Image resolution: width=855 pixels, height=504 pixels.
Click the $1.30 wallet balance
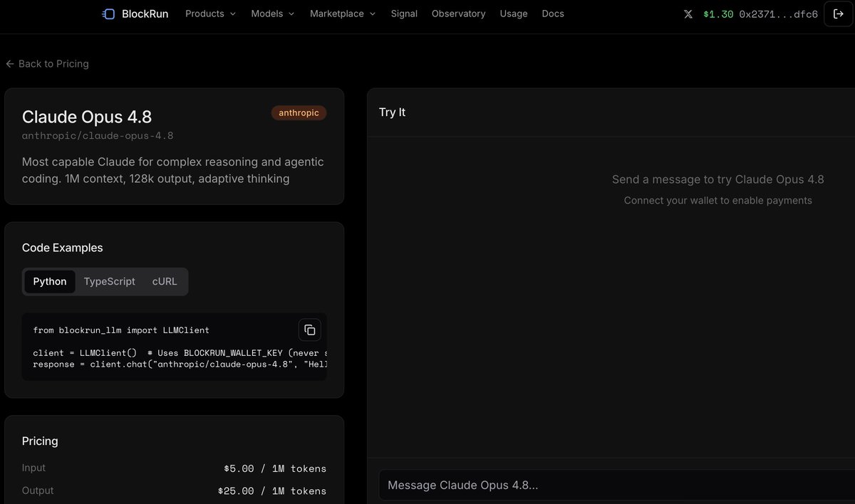(x=718, y=14)
